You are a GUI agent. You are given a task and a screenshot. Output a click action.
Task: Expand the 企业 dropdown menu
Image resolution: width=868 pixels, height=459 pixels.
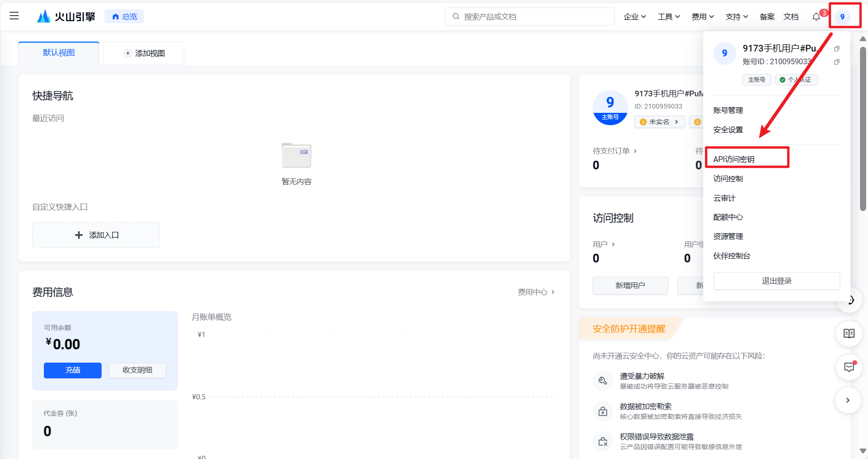coord(635,17)
